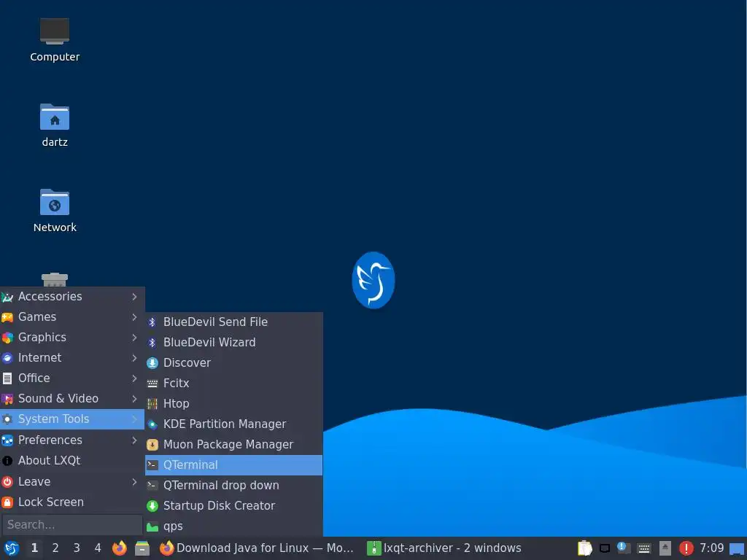Expand the Leave submenu
This screenshot has width=747, height=560.
point(72,482)
